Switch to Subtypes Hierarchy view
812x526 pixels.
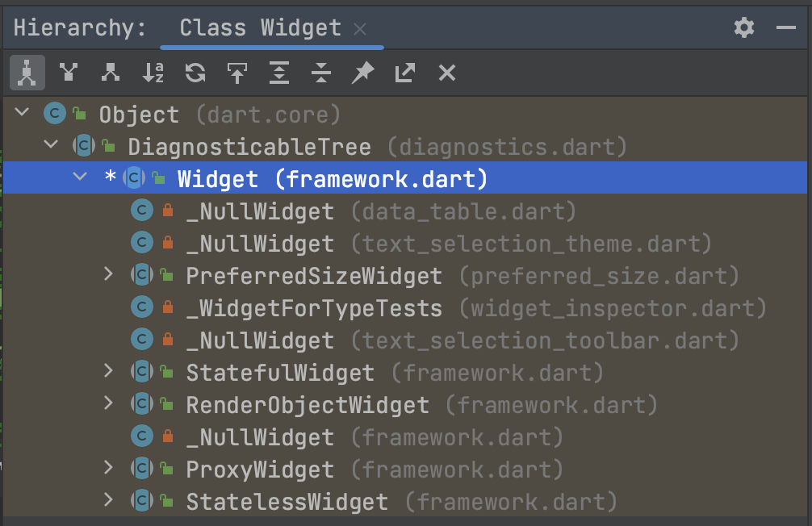[x=111, y=73]
